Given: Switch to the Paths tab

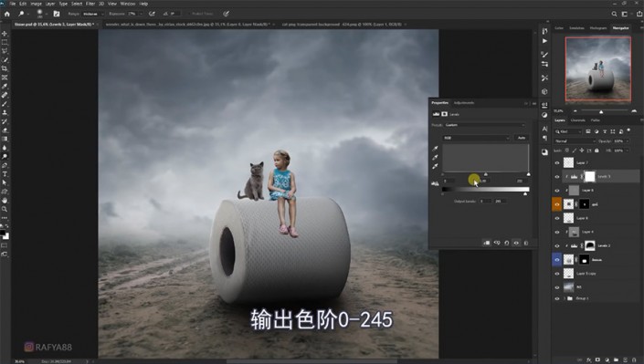Looking at the screenshot, I should coord(596,120).
